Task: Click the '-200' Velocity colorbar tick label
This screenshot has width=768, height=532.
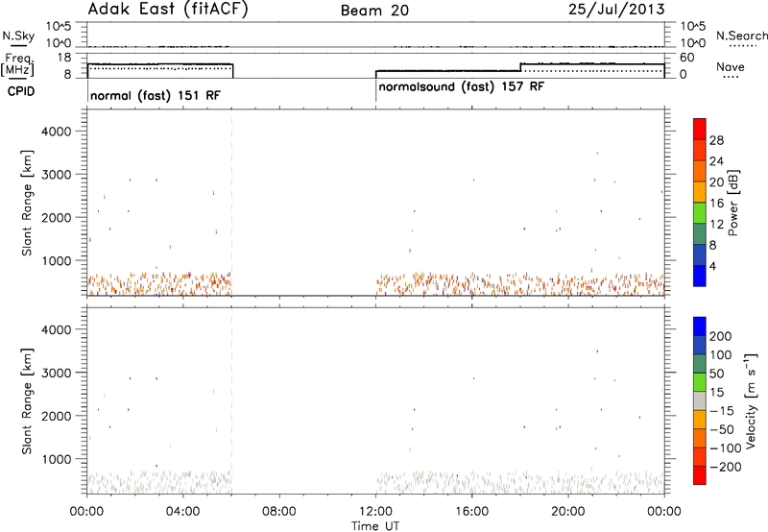Action: point(725,467)
